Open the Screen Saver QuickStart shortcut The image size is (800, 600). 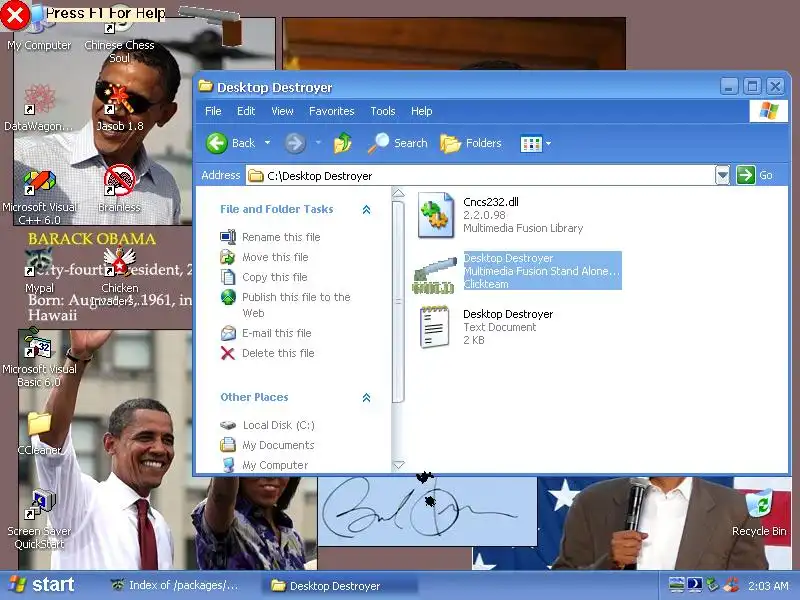pyautogui.click(x=39, y=519)
